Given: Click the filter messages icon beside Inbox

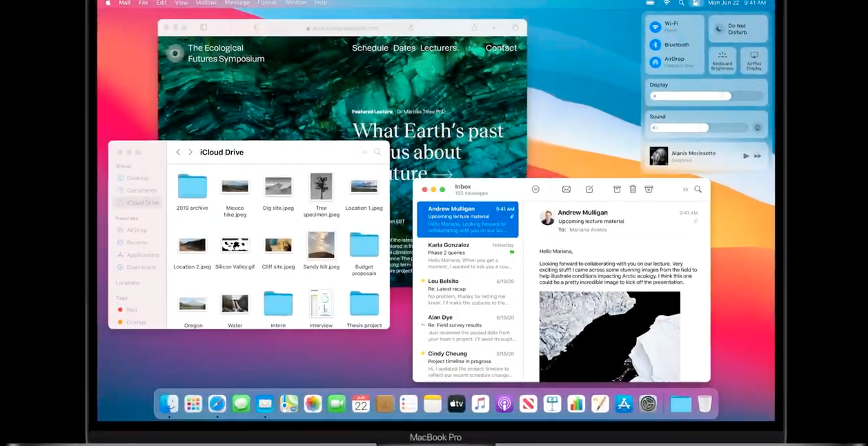Looking at the screenshot, I should click(x=535, y=189).
